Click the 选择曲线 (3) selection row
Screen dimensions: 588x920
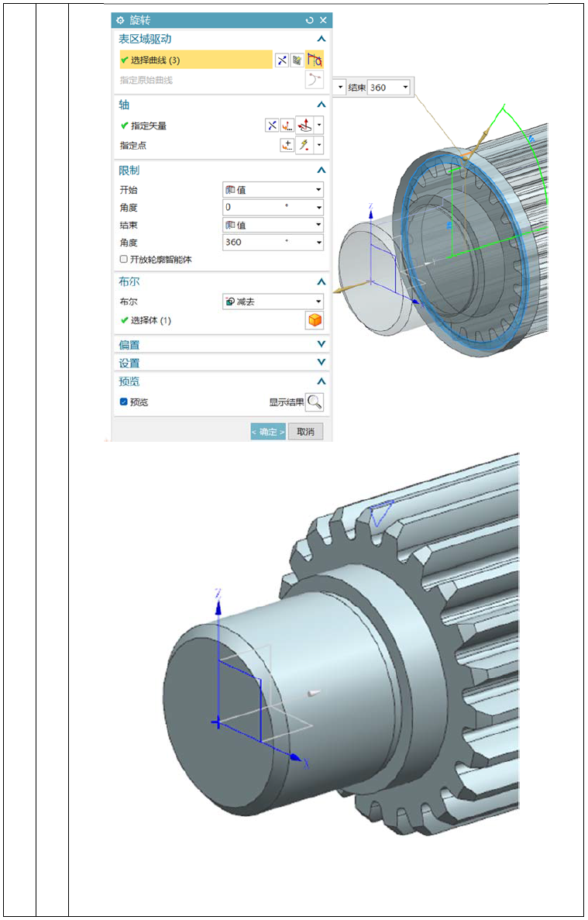tap(196, 60)
